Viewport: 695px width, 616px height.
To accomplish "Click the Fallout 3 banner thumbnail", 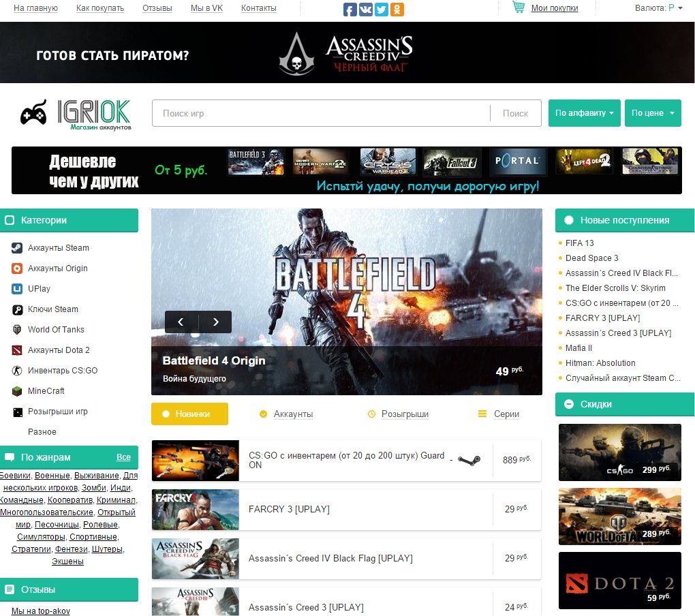I will click(451, 161).
